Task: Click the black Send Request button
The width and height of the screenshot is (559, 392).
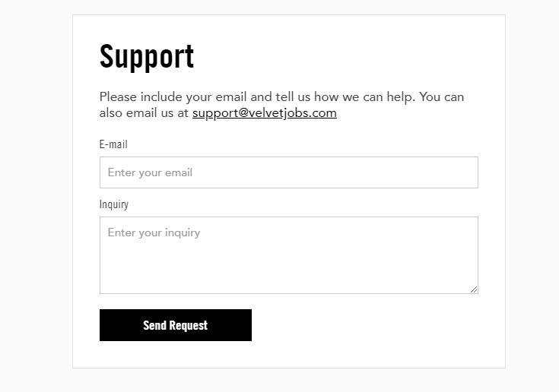Action: click(x=176, y=325)
